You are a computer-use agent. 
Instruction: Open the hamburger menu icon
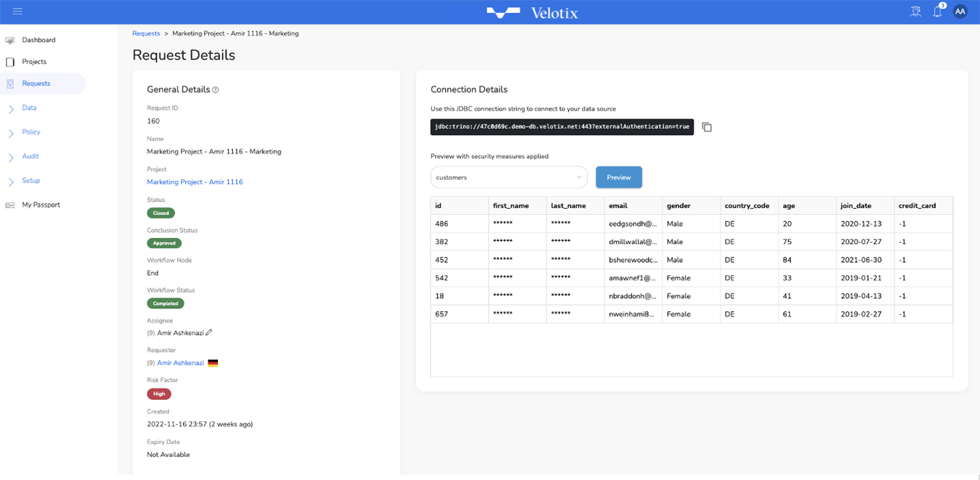(18, 12)
